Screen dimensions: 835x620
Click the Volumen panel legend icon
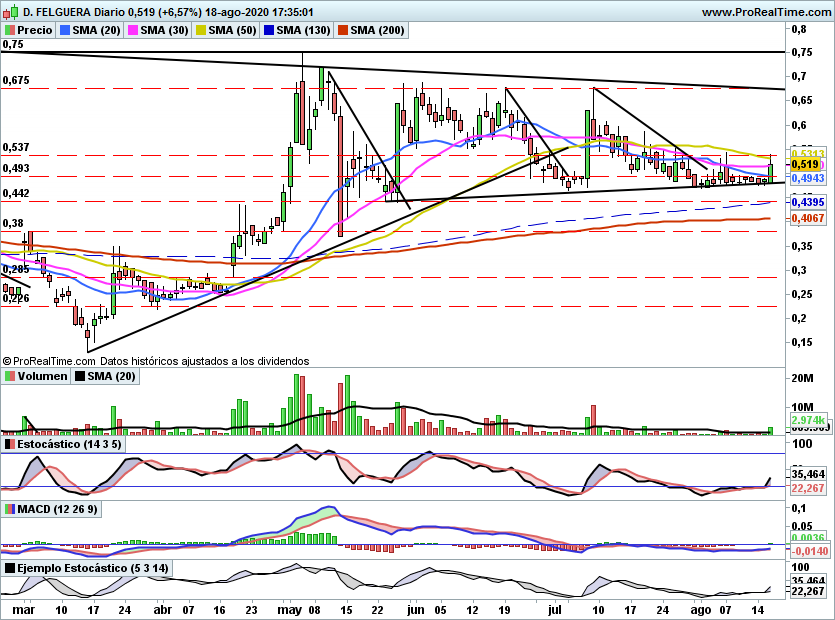9,377
